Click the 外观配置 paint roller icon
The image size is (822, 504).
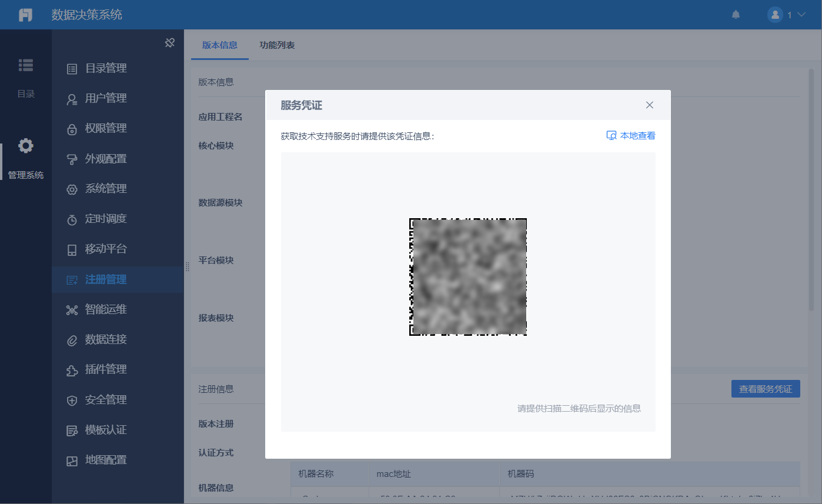pyautogui.click(x=72, y=159)
